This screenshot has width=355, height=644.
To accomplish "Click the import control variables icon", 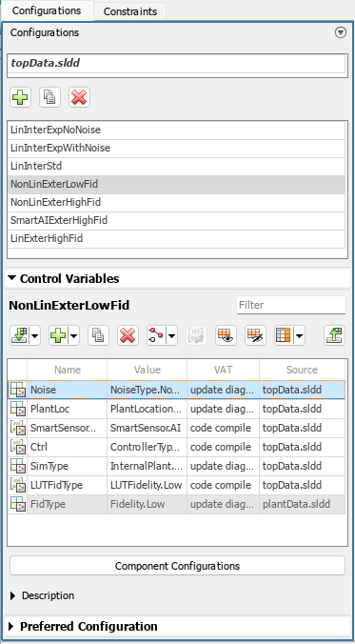I will click(x=20, y=335).
